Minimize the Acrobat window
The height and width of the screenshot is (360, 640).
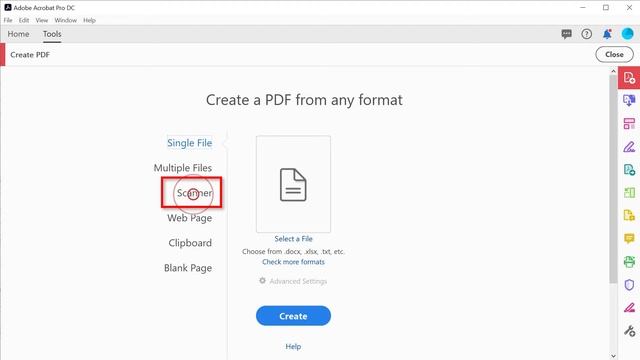(582, 7)
